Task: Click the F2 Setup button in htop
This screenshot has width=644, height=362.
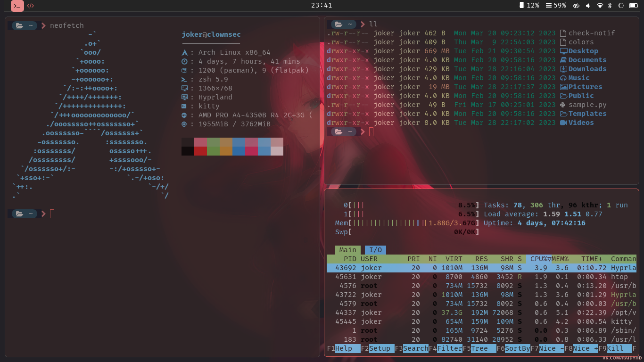Action: (378, 348)
